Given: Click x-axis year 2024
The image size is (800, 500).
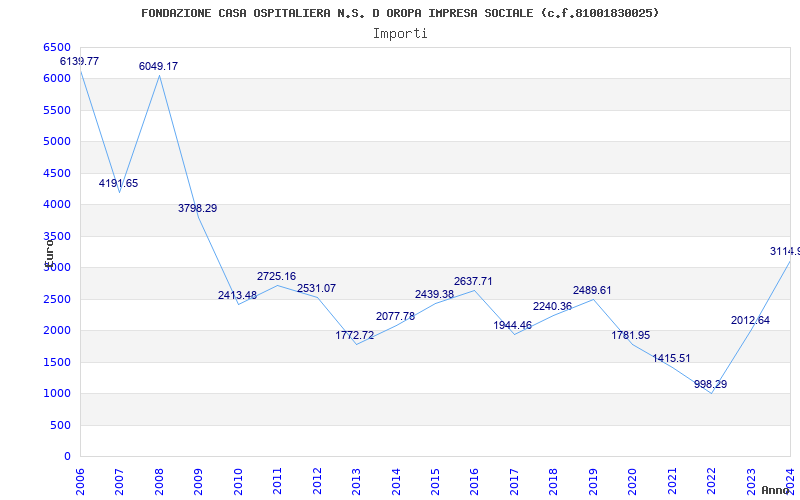Looking at the screenshot, I should tap(790, 482).
